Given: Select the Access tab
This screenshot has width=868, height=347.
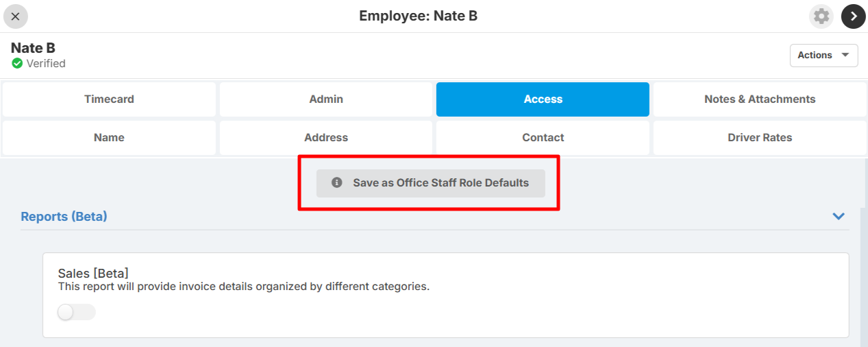Looking at the screenshot, I should pyautogui.click(x=543, y=99).
